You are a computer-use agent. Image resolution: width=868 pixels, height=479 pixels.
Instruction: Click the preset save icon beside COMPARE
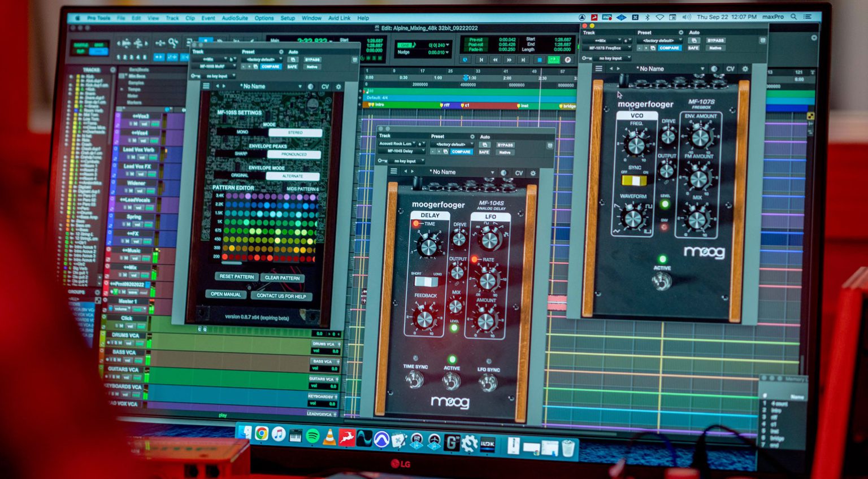[x=445, y=152]
